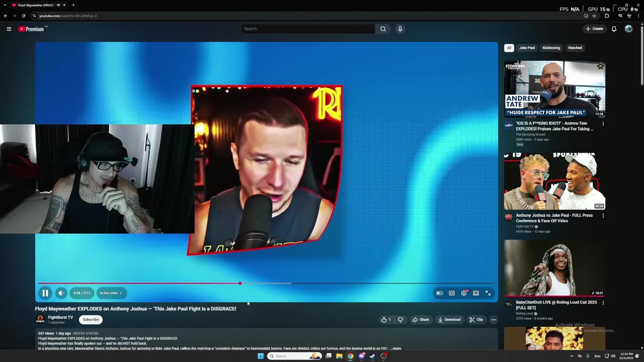Open the Stomping Ground channel link

point(530,134)
